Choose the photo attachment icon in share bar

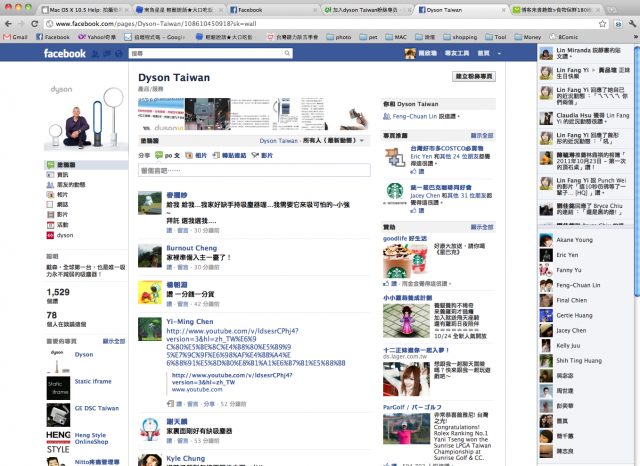(x=189, y=155)
